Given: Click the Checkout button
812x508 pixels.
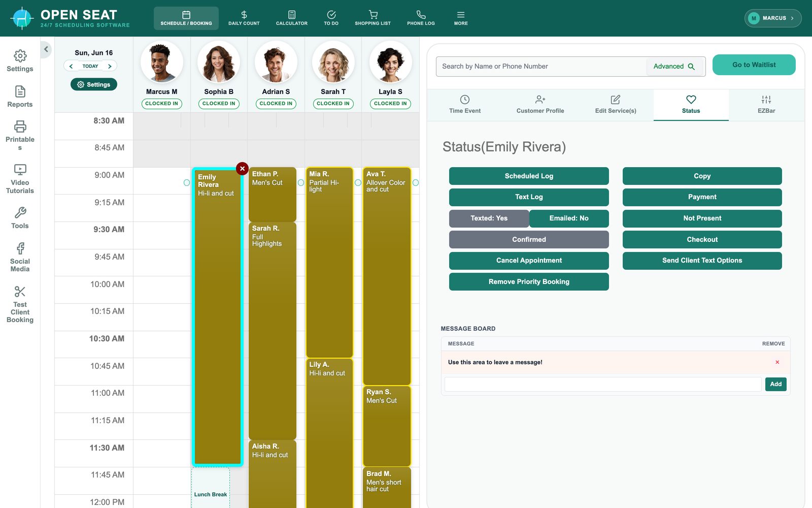Looking at the screenshot, I should pos(702,240).
